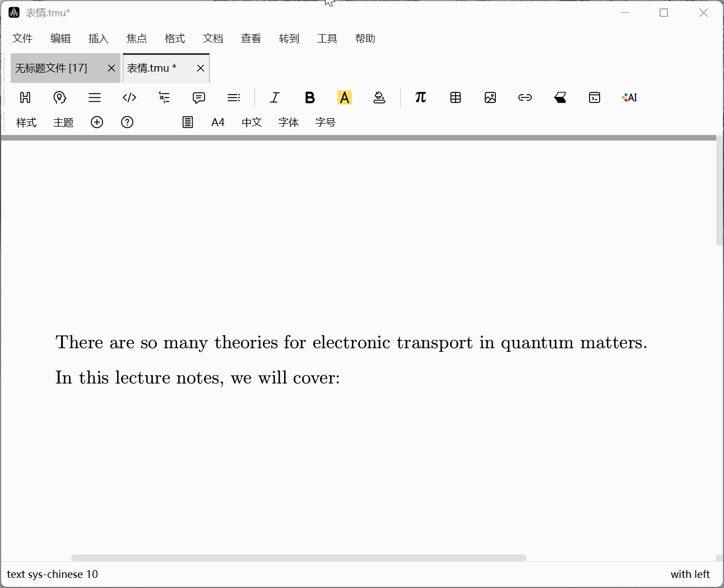
Task: Switch to the 无标题文件 [17] tab
Action: coord(52,68)
